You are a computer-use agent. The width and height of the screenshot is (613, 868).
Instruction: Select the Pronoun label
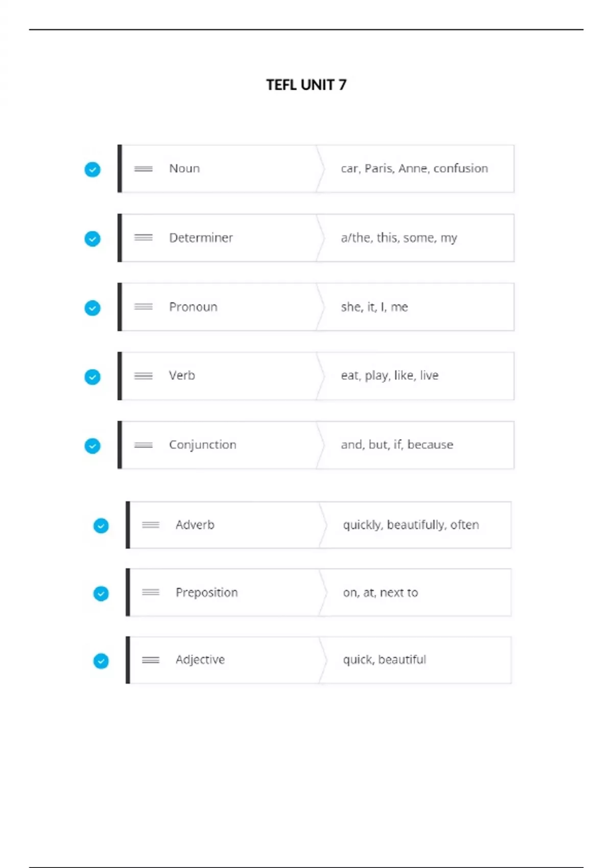193,307
